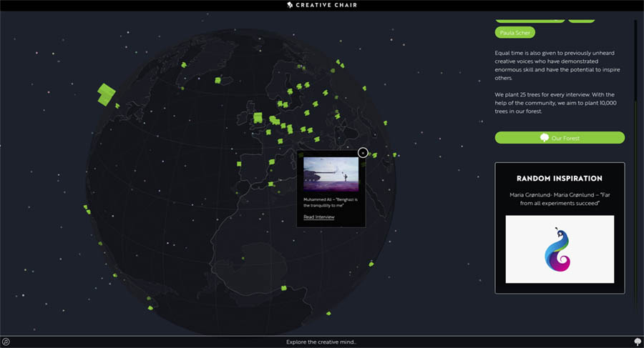Close the Muhammed Ali interview popup
This screenshot has width=644, height=348.
(363, 153)
